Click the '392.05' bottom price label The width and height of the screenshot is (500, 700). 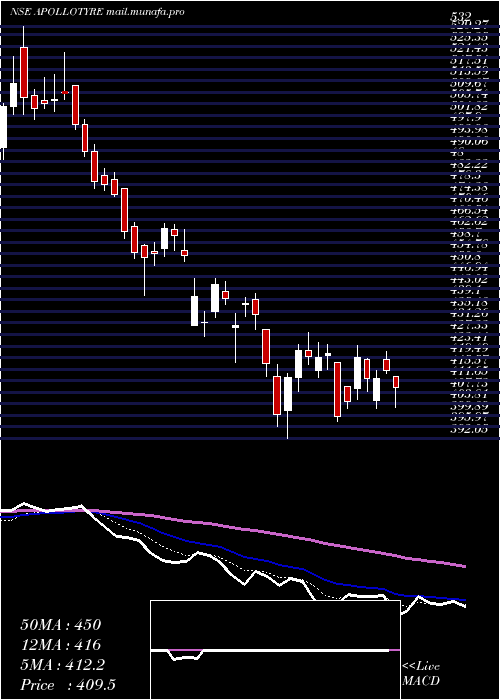coord(468,430)
